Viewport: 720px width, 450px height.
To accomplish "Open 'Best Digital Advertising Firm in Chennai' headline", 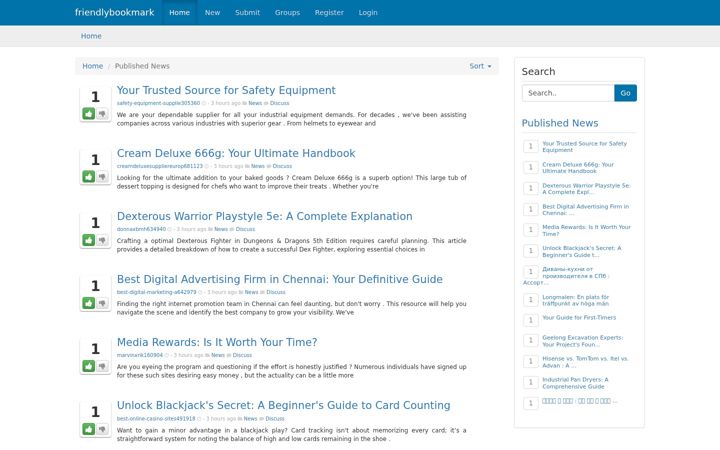I will click(280, 279).
